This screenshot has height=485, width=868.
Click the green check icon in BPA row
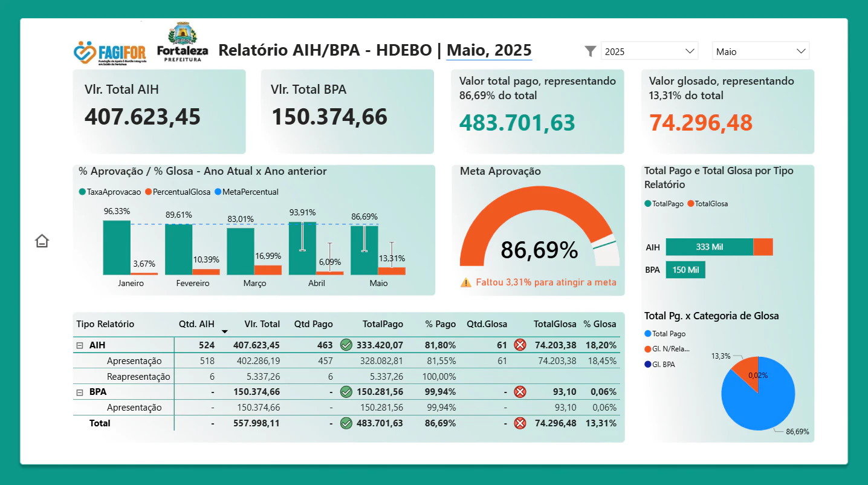346,392
